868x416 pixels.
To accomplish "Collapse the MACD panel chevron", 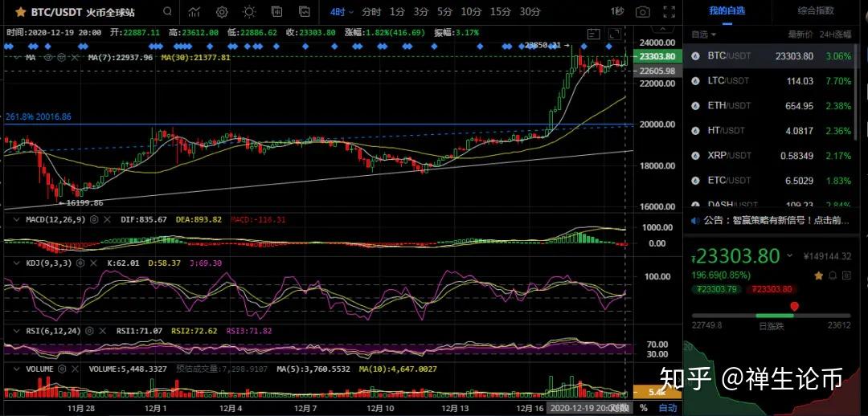I will pyautogui.click(x=17, y=219).
